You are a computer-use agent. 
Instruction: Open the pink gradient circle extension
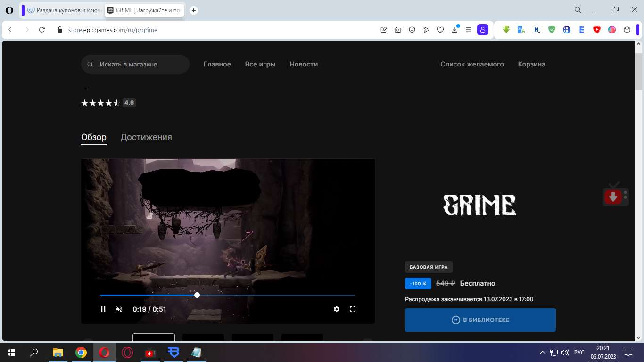pos(612,30)
